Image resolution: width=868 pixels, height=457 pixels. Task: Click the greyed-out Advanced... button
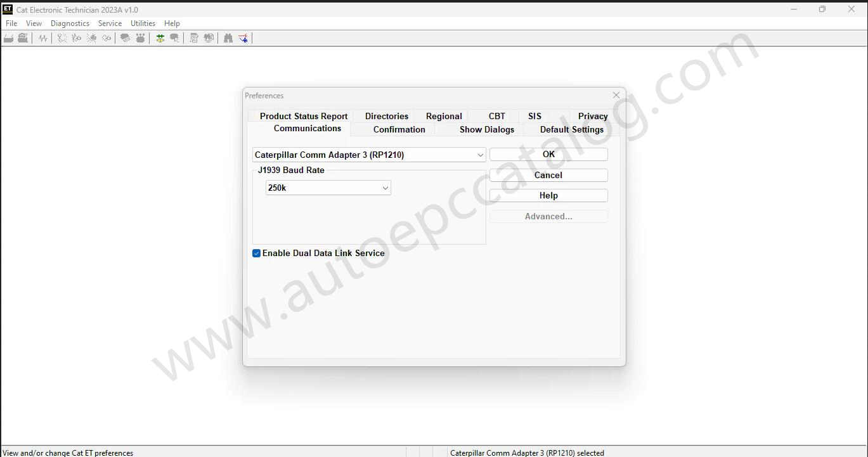548,216
